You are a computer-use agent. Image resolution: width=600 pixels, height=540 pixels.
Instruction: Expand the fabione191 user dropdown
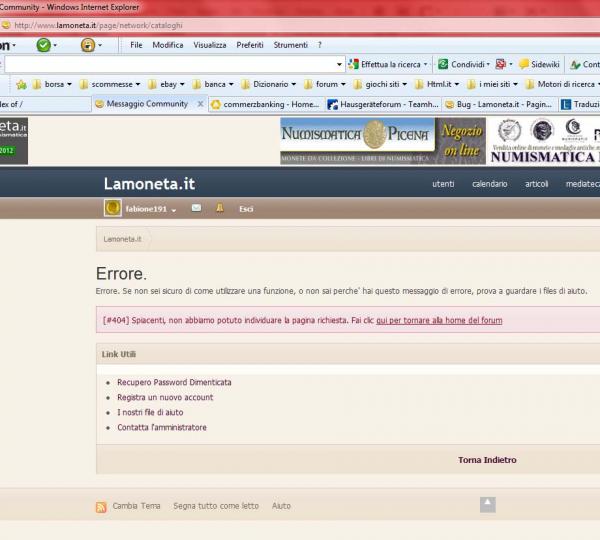pyautogui.click(x=173, y=209)
